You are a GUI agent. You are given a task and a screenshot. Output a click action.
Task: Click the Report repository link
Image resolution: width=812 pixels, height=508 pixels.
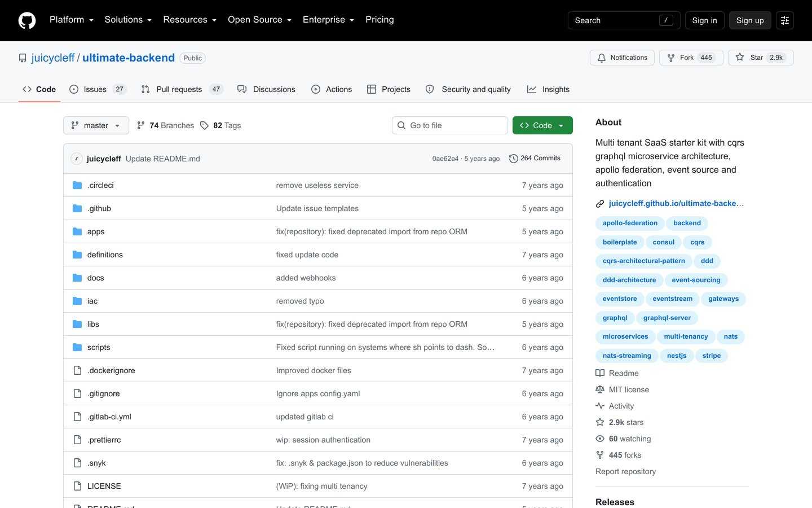(x=625, y=471)
